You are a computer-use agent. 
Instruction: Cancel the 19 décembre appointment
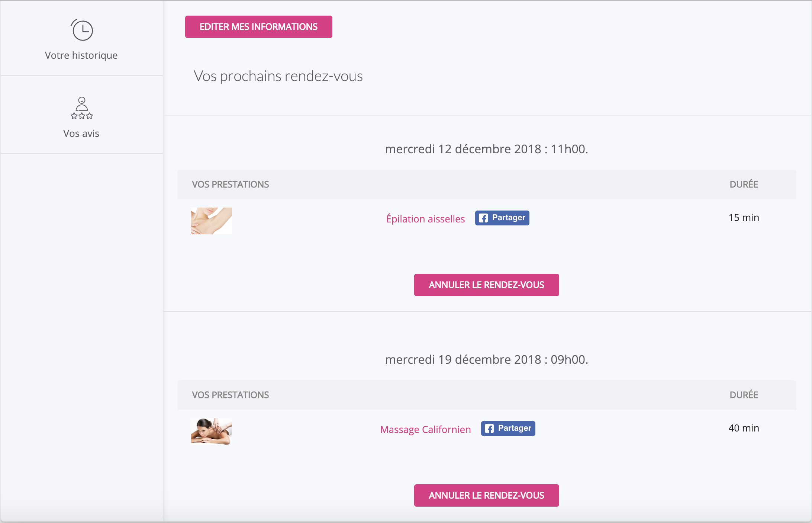pos(487,495)
